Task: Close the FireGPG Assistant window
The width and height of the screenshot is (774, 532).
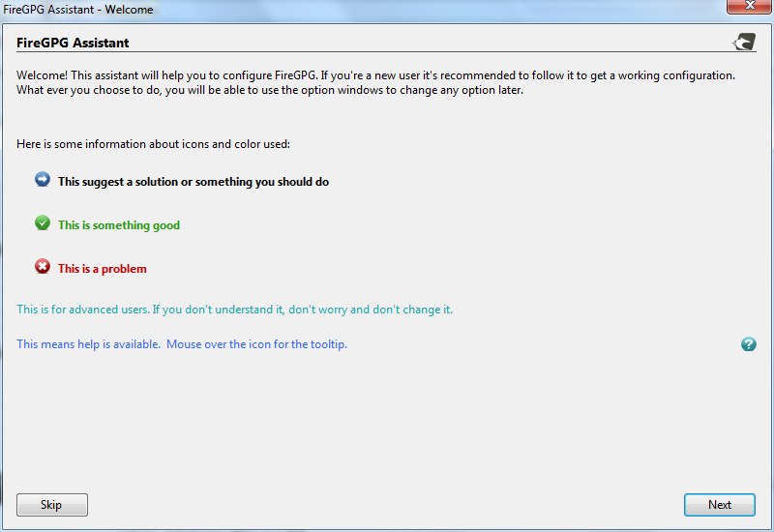Action: pyautogui.click(x=747, y=9)
